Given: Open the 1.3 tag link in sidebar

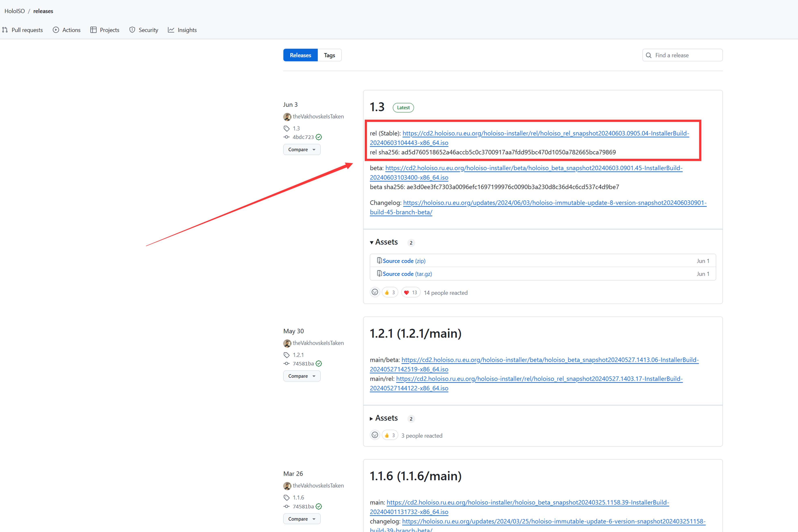Looking at the screenshot, I should point(296,128).
